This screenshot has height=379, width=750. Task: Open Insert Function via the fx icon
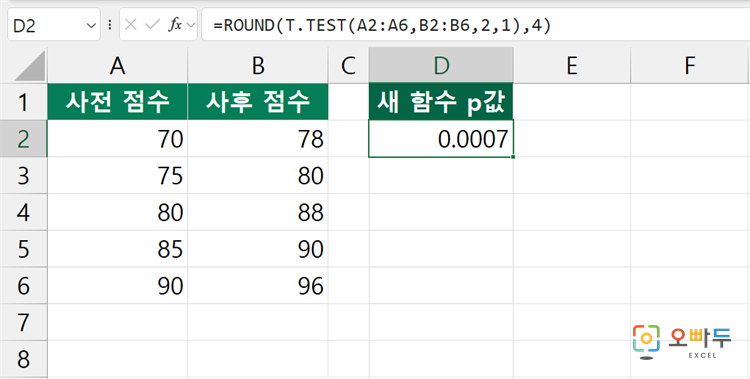(175, 25)
